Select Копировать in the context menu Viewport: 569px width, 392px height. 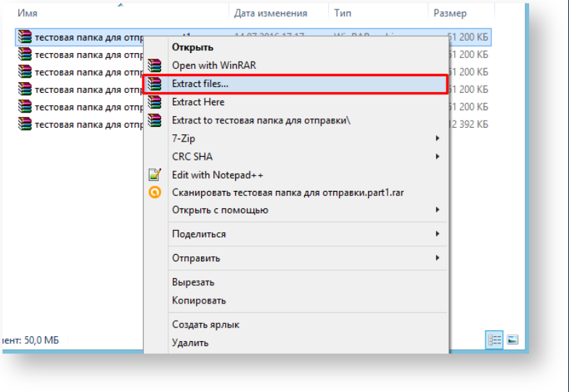coord(199,301)
